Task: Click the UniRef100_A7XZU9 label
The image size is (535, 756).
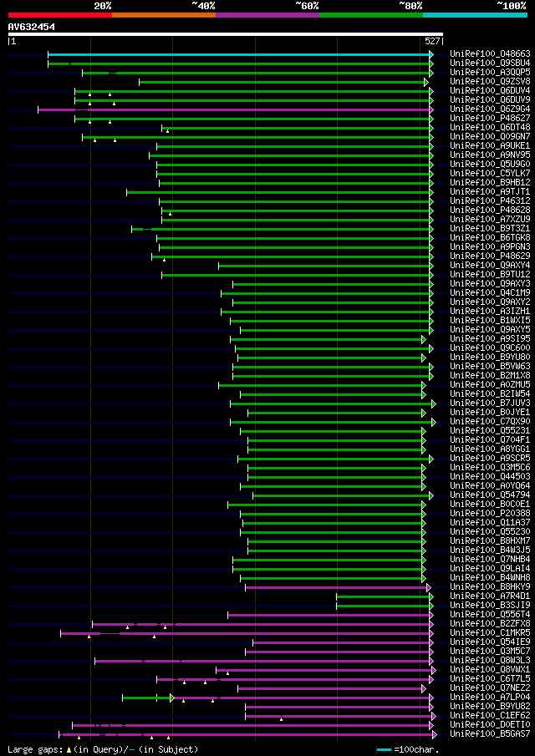Action: [490, 220]
